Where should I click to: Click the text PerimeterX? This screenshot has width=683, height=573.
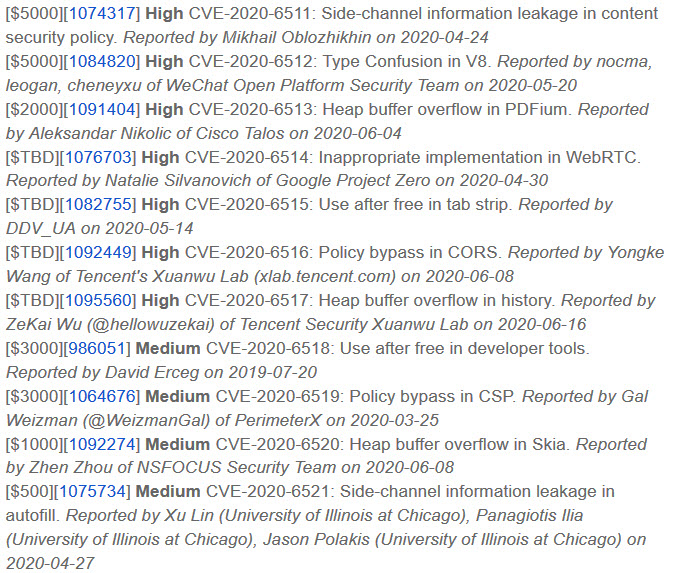278,420
